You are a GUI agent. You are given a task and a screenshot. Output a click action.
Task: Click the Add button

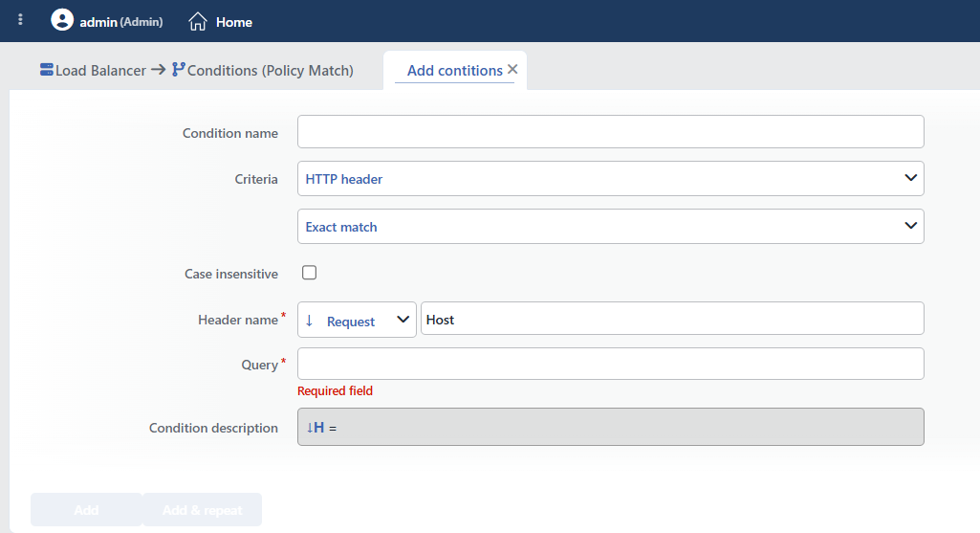[86, 510]
